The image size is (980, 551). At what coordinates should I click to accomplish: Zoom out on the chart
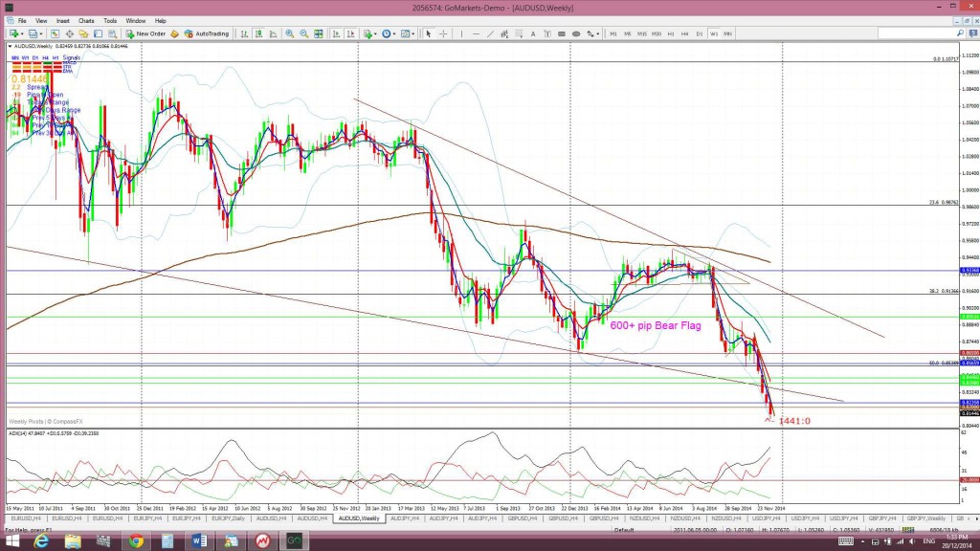click(303, 33)
